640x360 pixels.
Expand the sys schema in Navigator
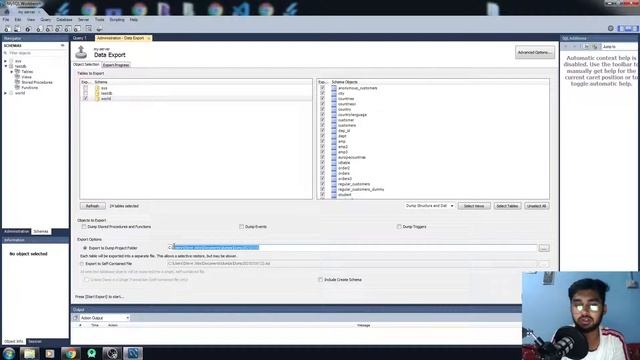[x=6, y=61]
